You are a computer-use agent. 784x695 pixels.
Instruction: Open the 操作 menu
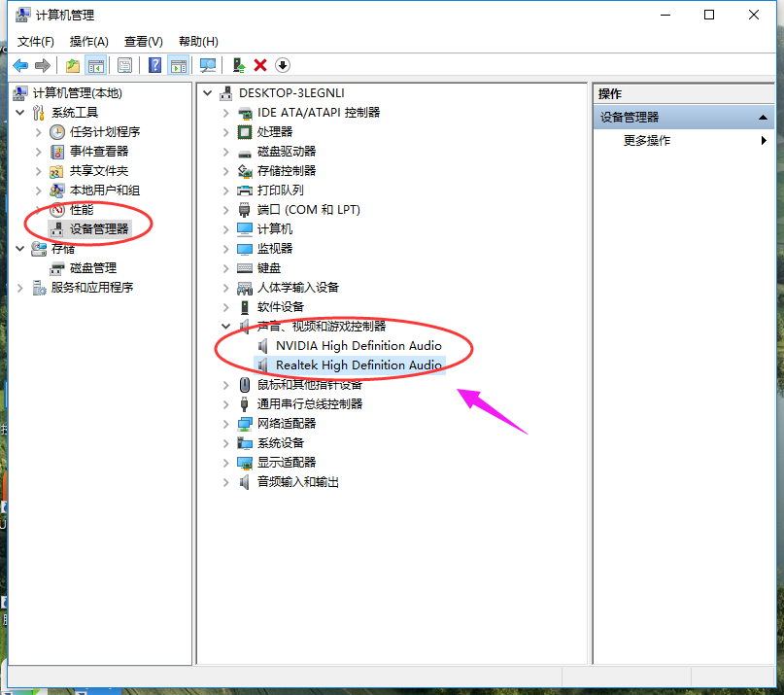[x=85, y=41]
